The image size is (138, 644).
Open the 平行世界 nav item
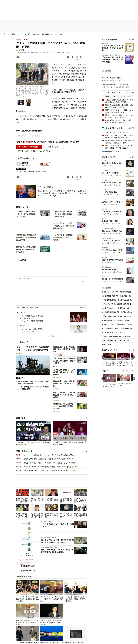coord(58,34)
